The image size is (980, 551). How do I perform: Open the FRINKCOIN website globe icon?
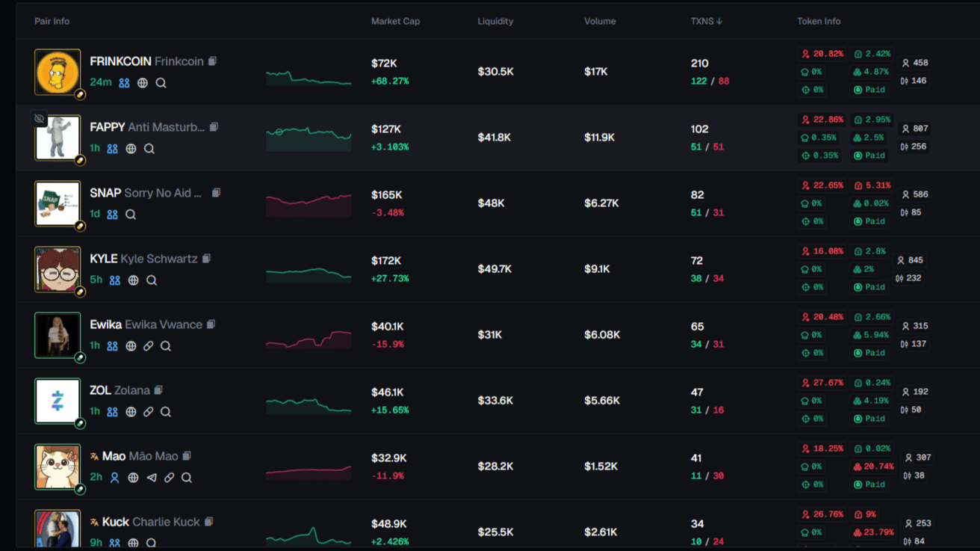pyautogui.click(x=143, y=83)
